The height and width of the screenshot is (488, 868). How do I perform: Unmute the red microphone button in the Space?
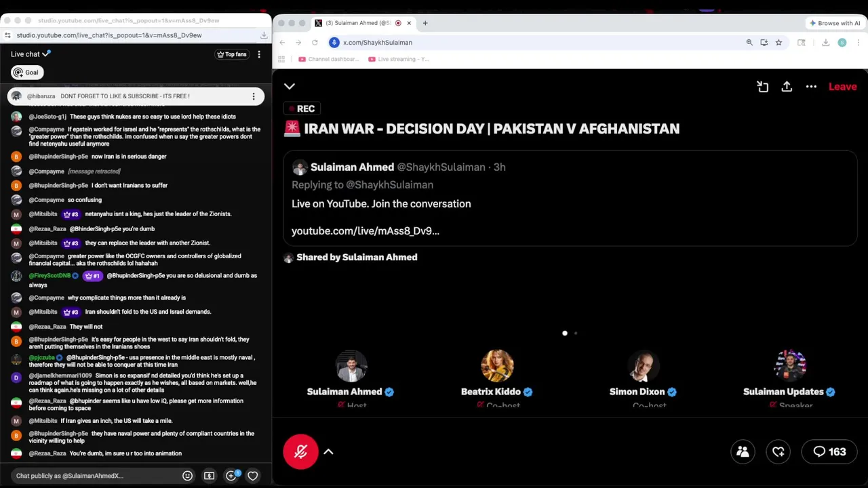coord(300,451)
